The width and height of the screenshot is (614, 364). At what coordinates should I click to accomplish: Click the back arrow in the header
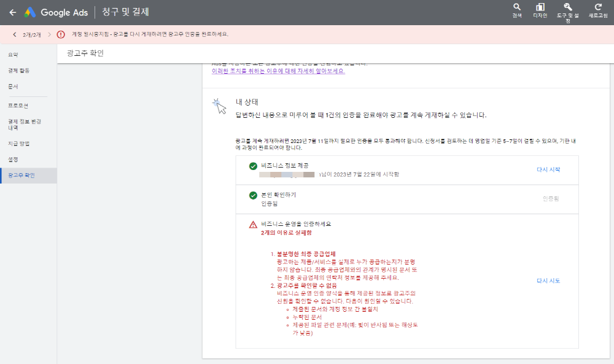tap(12, 12)
